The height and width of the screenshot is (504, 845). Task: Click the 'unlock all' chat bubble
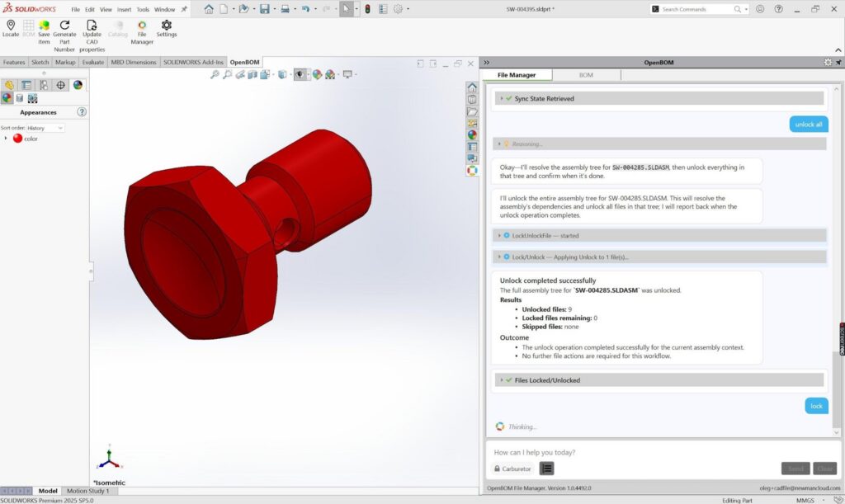tap(809, 125)
